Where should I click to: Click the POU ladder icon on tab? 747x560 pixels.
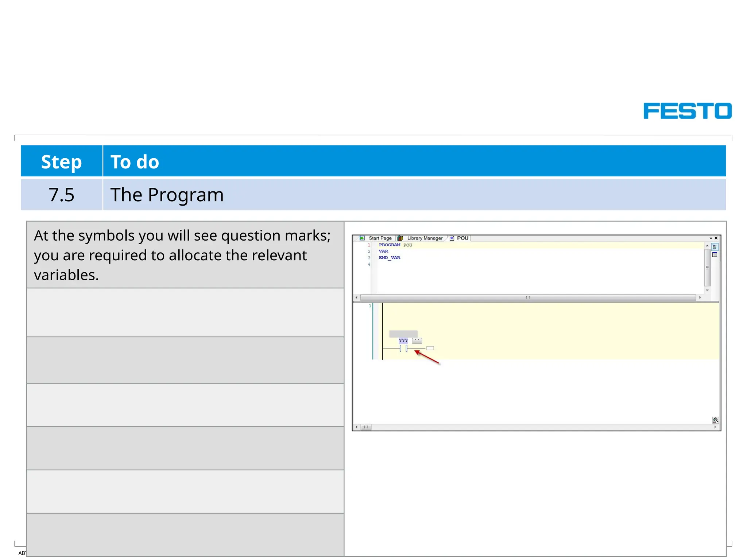[452, 238]
